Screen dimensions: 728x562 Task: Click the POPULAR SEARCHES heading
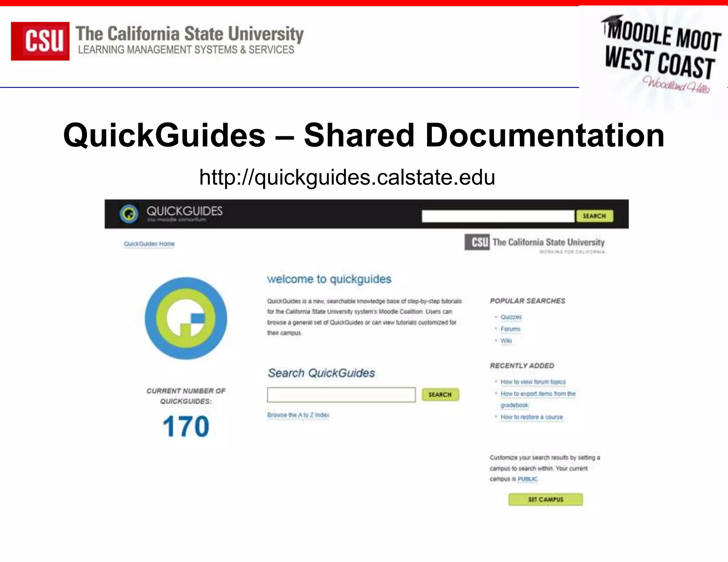point(528,301)
